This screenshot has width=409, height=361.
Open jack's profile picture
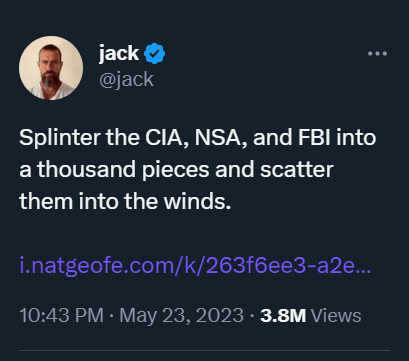[x=51, y=68]
